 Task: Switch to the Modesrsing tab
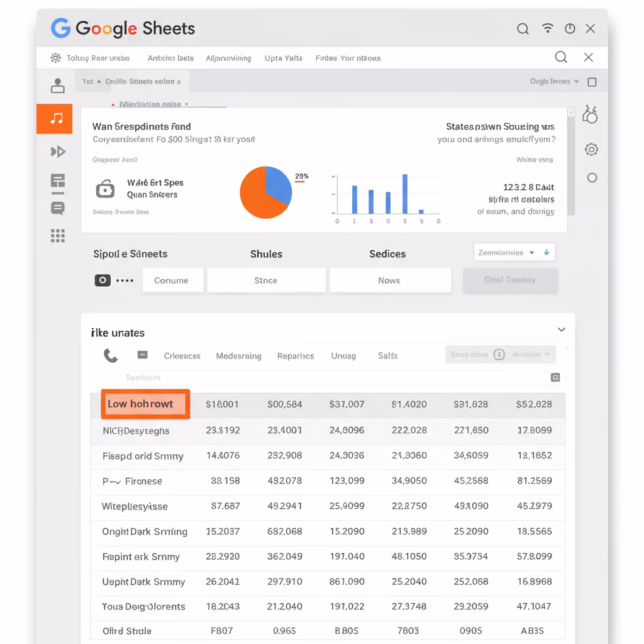tap(238, 356)
